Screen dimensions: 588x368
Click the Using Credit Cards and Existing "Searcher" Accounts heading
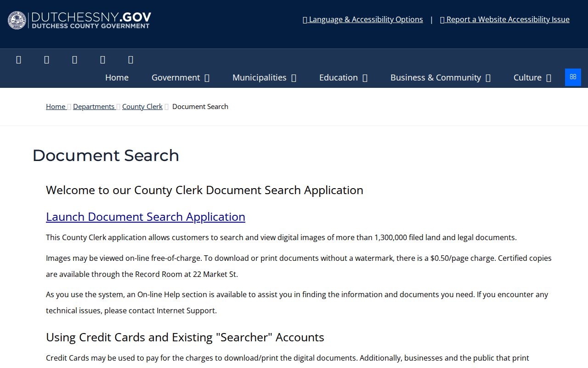185,337
